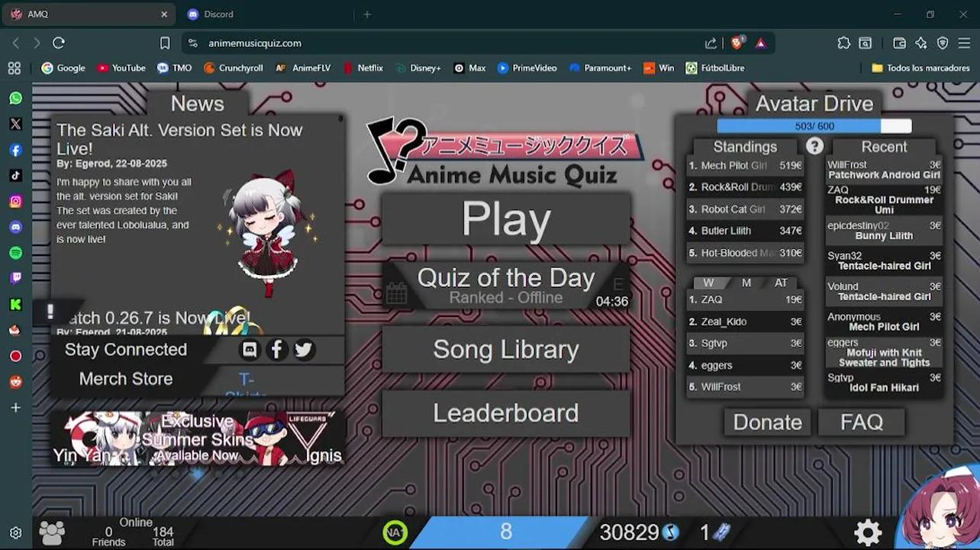This screenshot has height=550, width=980.
Task: Open the Merch Store
Action: point(126,379)
